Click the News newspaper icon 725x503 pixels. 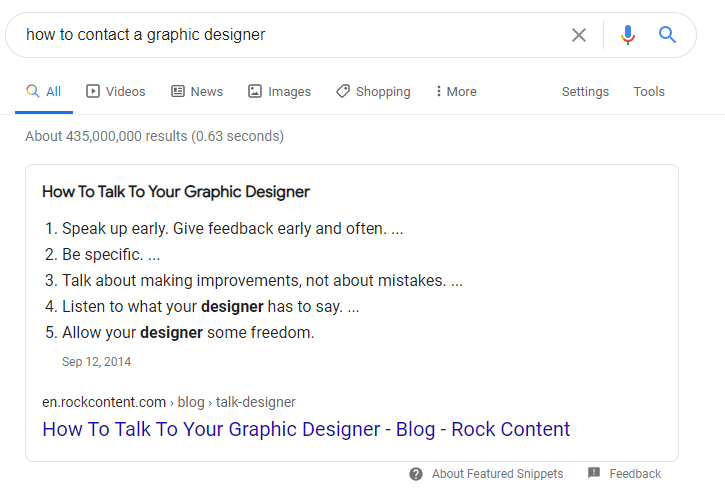pyautogui.click(x=178, y=91)
